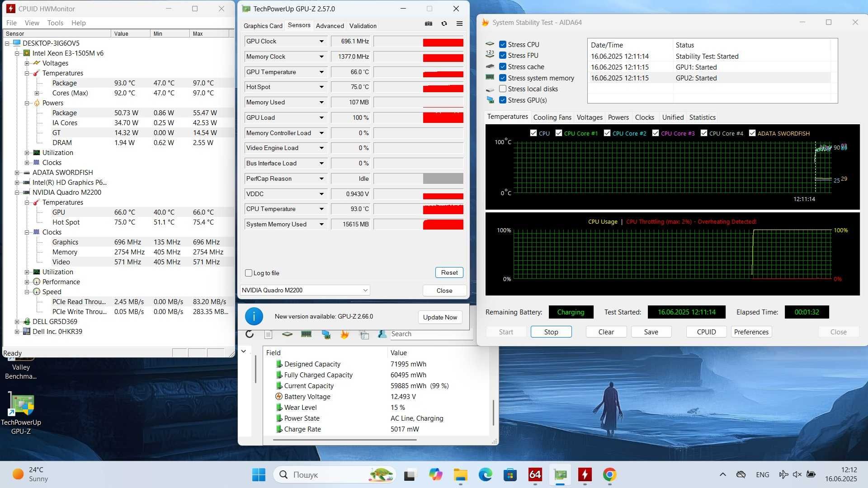
Task: Toggle CPU Core #1 graph checkbox
Action: tap(559, 133)
